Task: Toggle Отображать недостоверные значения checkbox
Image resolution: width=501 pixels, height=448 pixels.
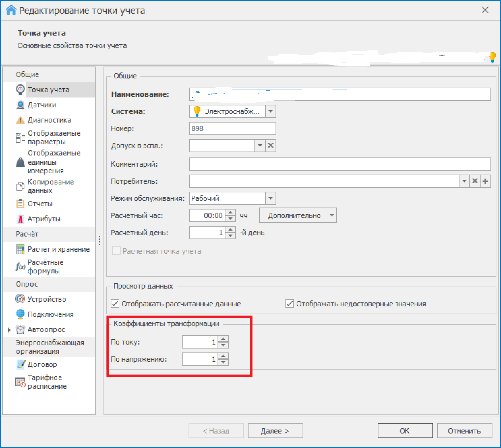Action: 290,304
